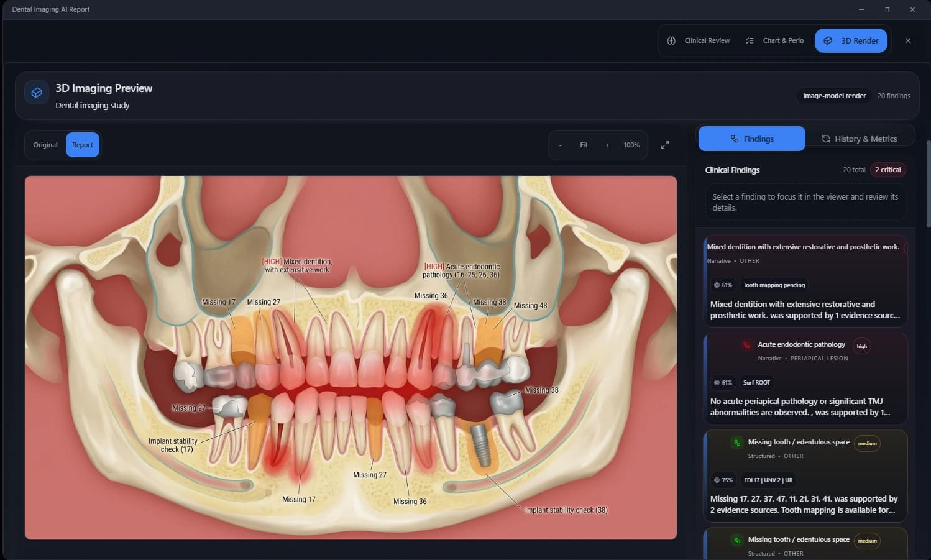Screen dimensions: 931x560
Task: Click the 20 findings count in header
Action: click(x=894, y=96)
